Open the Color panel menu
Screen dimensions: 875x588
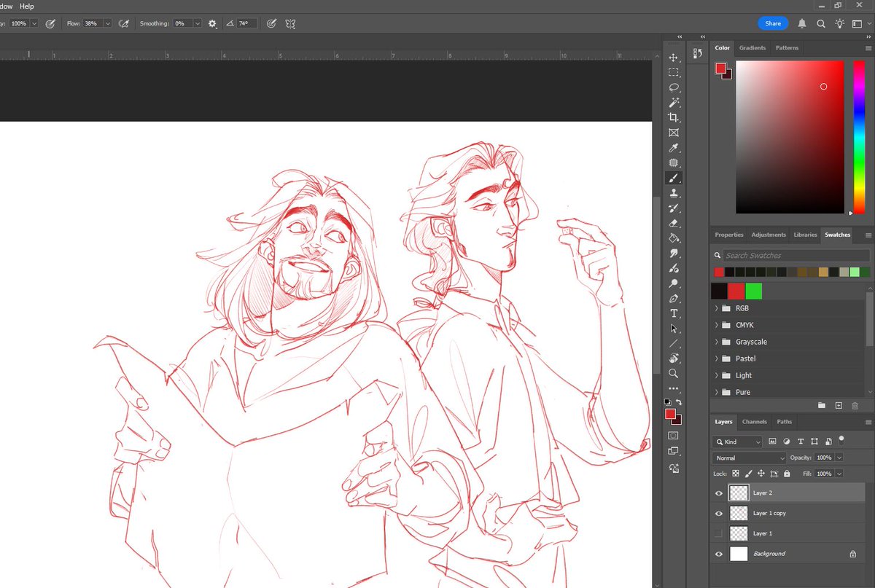point(868,48)
